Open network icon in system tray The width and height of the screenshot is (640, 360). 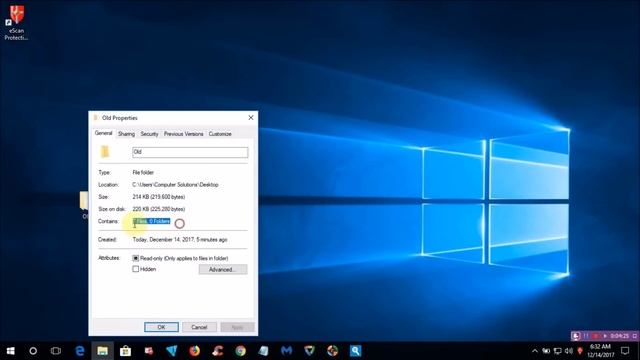pyautogui.click(x=558, y=351)
